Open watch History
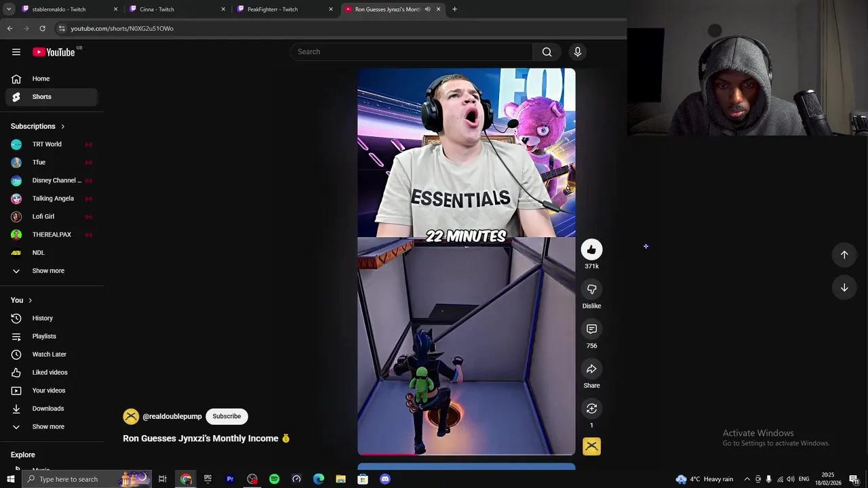This screenshot has height=488, width=868. (52, 318)
